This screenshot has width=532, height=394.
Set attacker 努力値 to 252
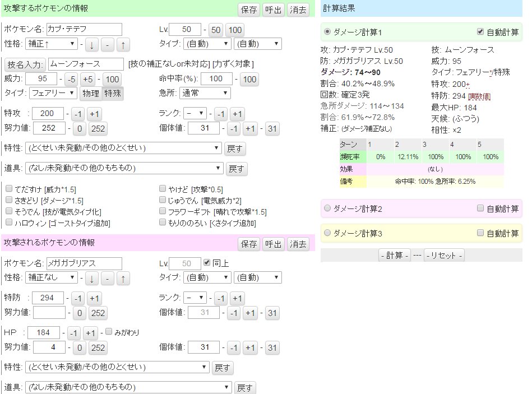[x=98, y=128]
